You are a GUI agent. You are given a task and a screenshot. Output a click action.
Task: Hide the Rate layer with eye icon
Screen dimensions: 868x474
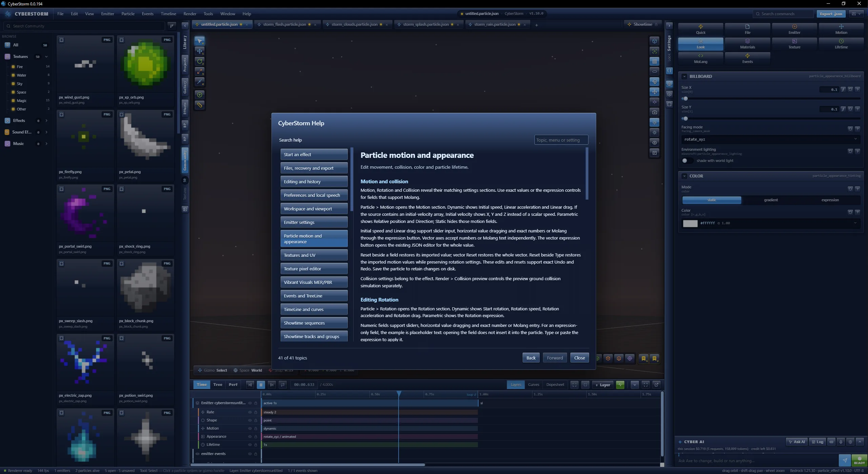pos(250,412)
